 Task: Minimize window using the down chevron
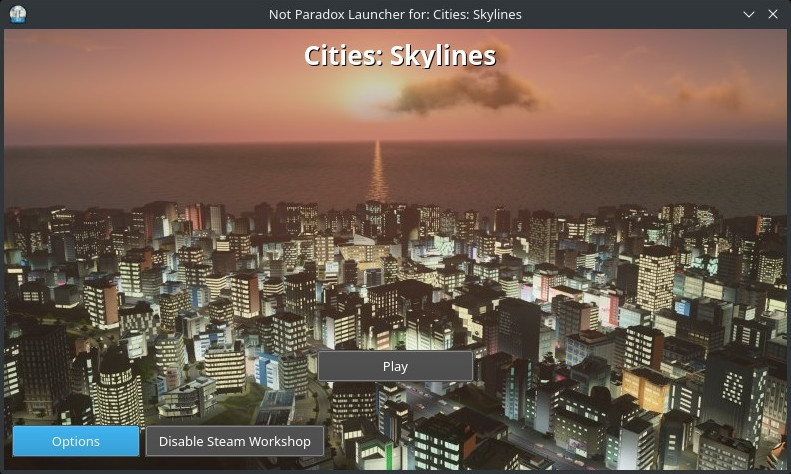[749, 14]
